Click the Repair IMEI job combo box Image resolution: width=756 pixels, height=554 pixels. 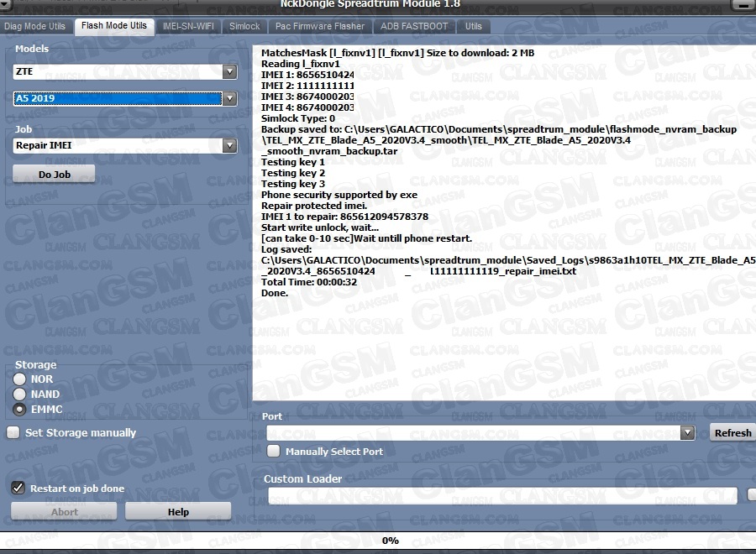click(125, 145)
